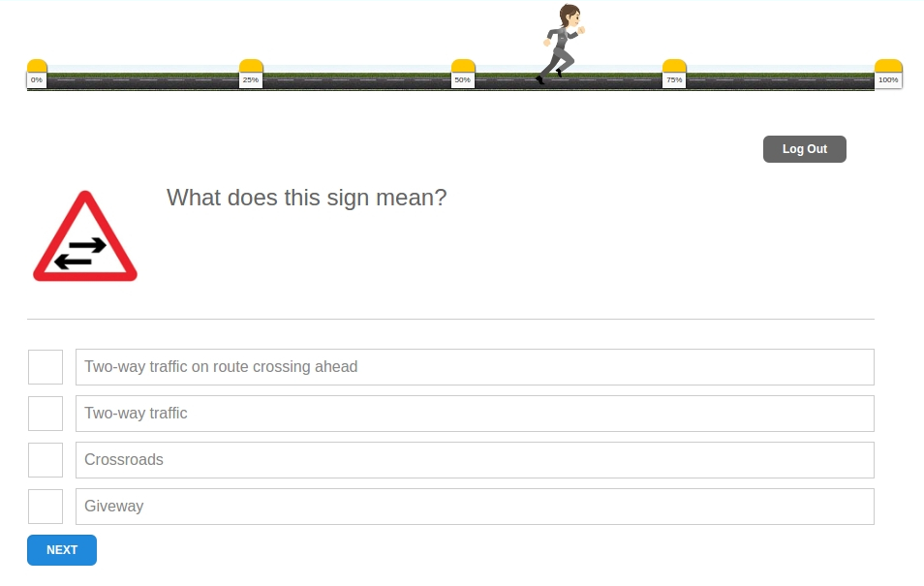Tick the Two-way traffic checkbox
924x586 pixels.
46,414
